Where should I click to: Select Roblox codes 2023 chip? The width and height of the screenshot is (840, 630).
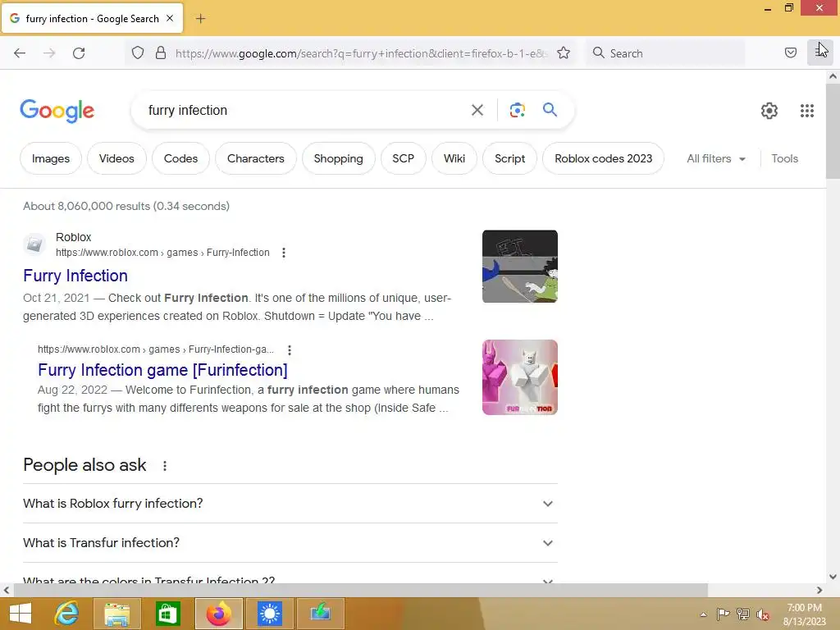[603, 158]
